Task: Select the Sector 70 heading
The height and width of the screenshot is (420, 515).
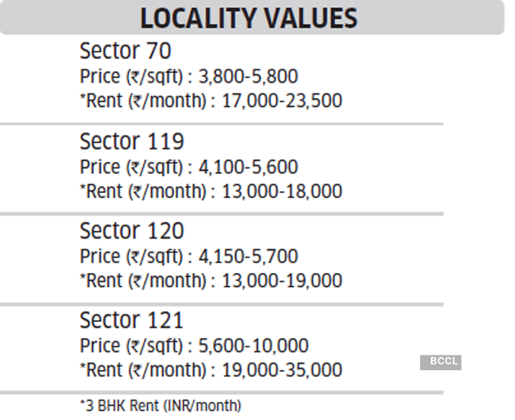Action: pos(125,51)
